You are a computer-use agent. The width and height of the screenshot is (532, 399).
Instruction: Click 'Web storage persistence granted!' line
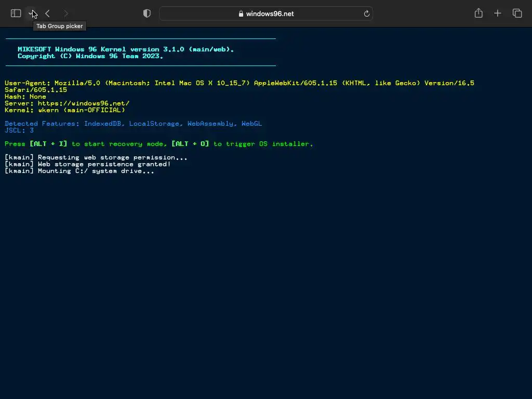[x=87, y=164]
